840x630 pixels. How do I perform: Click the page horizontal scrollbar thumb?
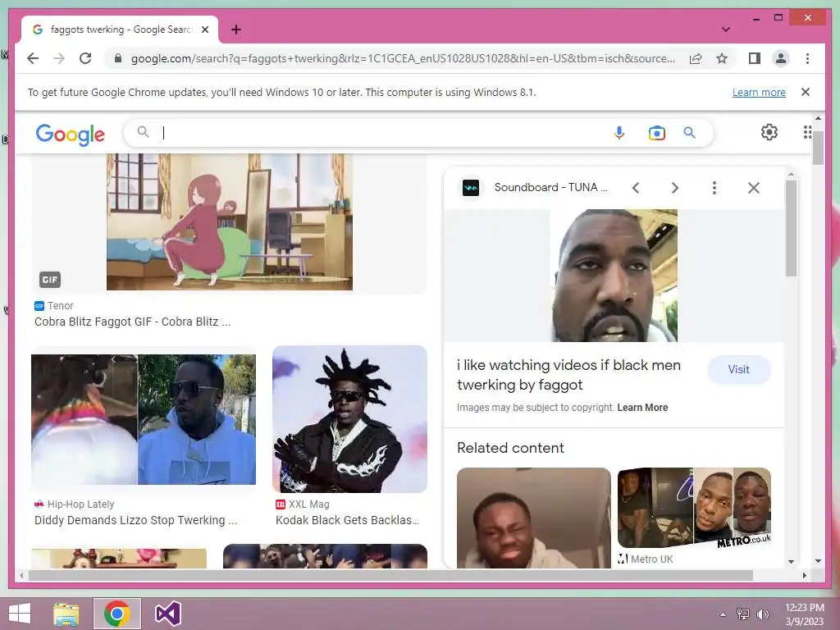[390, 575]
